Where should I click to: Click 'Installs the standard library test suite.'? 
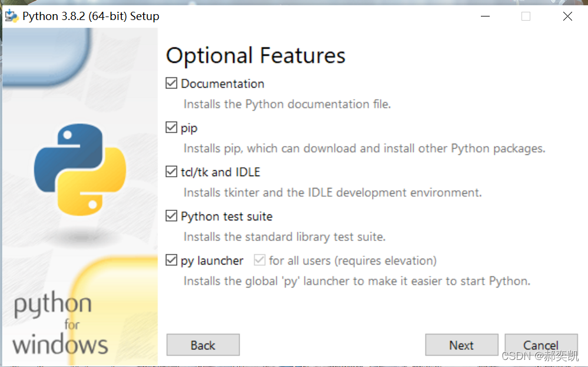(x=285, y=237)
